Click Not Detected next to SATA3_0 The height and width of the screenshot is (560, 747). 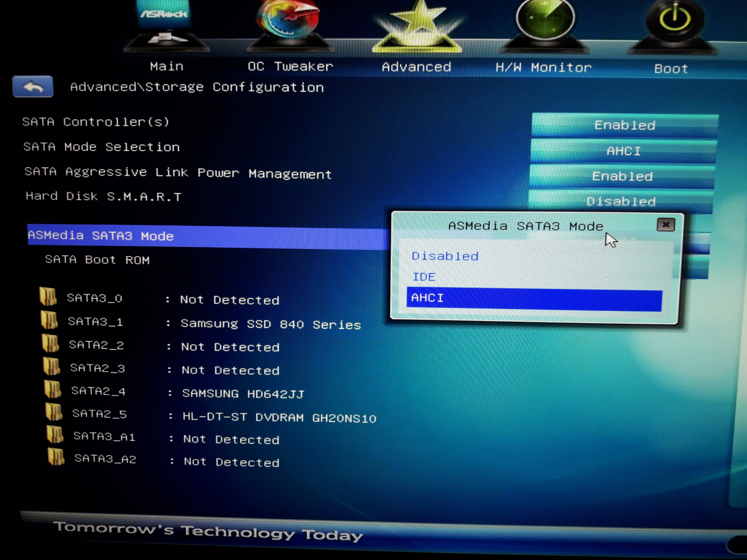(230, 300)
